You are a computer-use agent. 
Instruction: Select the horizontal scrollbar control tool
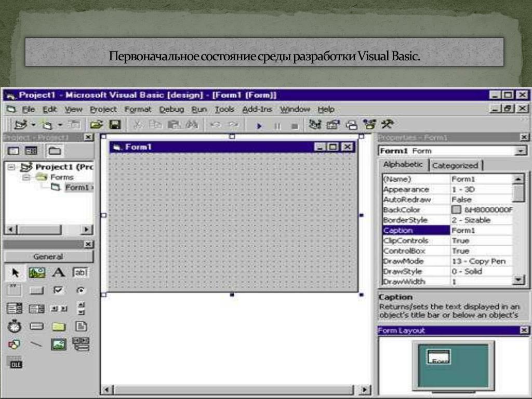58,309
